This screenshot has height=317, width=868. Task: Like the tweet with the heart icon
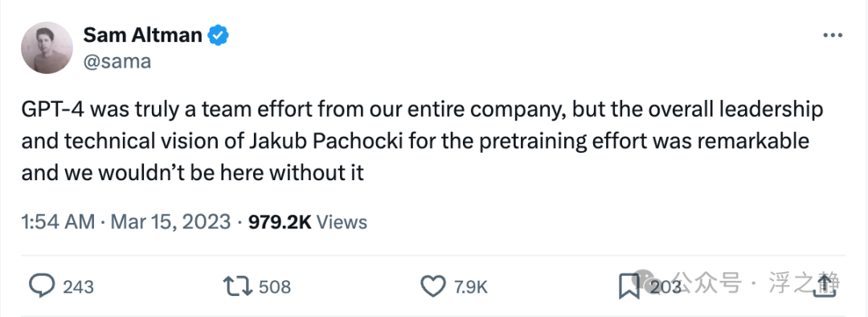click(x=433, y=286)
